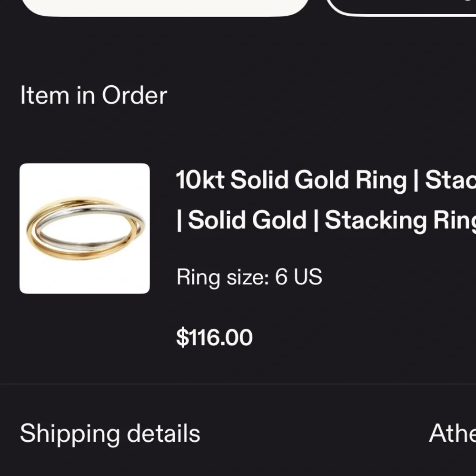This screenshot has height=476, width=476.
Task: Click the recipient name beside Shipping details
Action: tap(453, 433)
